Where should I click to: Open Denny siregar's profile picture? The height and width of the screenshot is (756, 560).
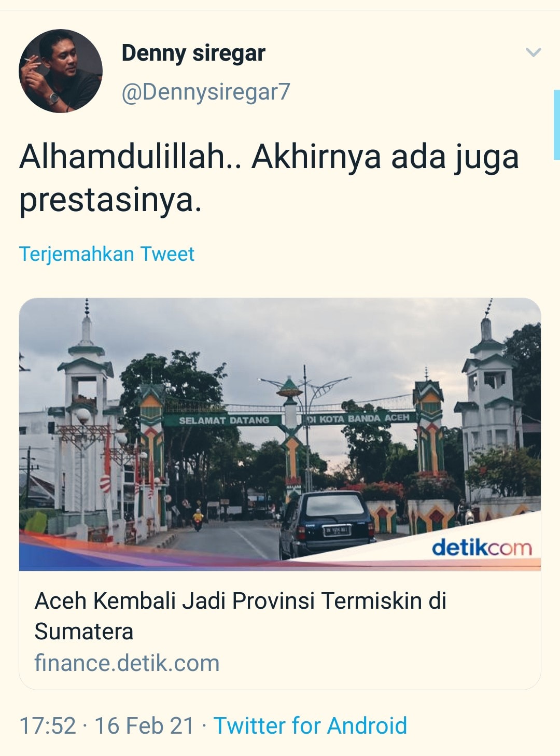tap(61, 71)
